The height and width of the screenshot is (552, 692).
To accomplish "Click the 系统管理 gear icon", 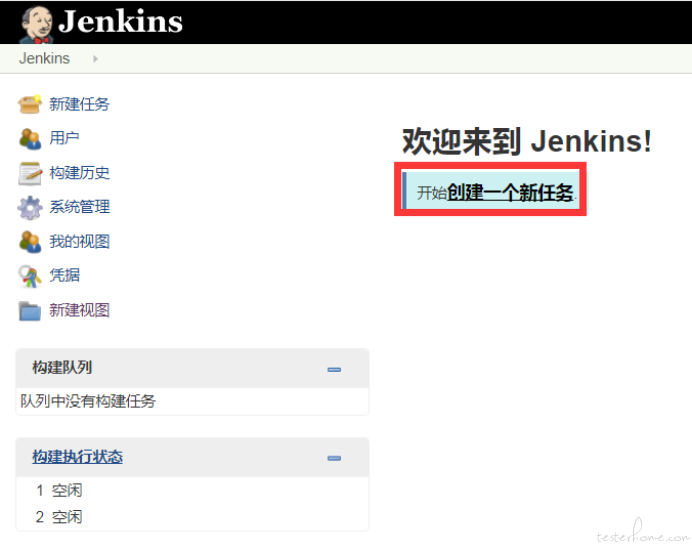I will click(x=30, y=207).
